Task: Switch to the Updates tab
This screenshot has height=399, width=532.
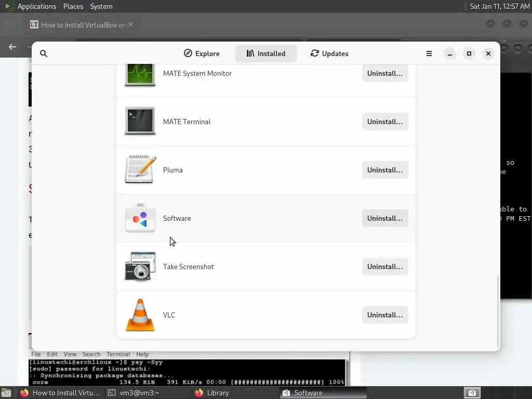Action: (x=329, y=54)
